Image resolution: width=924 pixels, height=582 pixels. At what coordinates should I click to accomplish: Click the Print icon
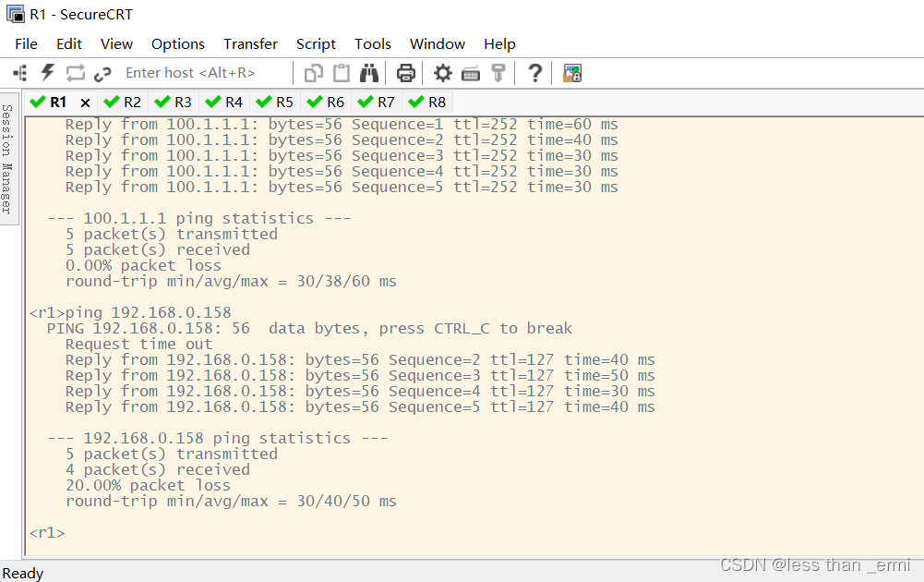tap(405, 73)
